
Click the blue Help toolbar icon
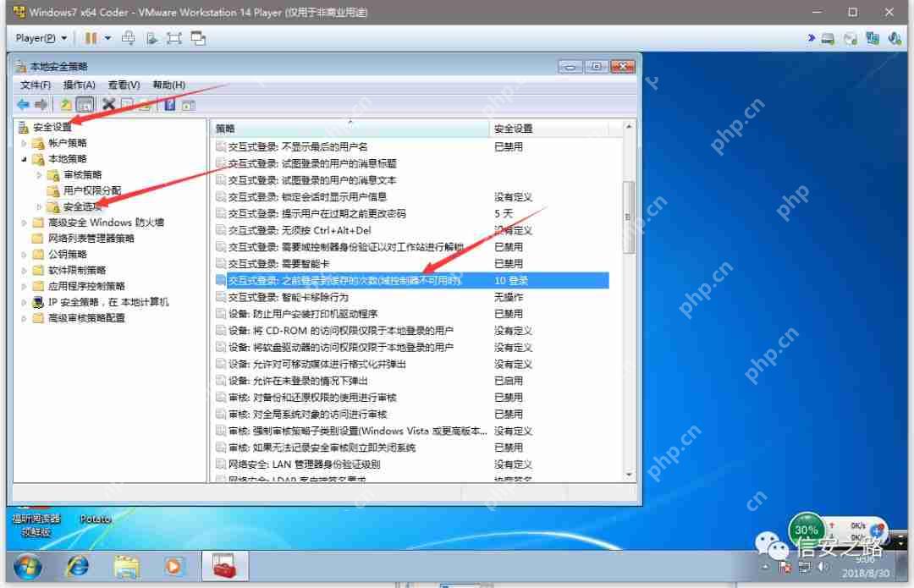pyautogui.click(x=169, y=105)
